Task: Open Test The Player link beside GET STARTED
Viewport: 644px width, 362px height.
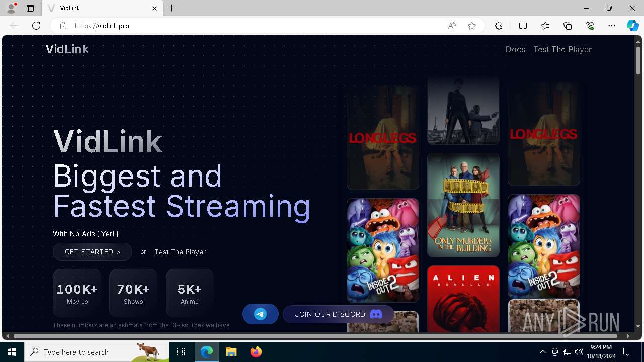Action: point(180,252)
